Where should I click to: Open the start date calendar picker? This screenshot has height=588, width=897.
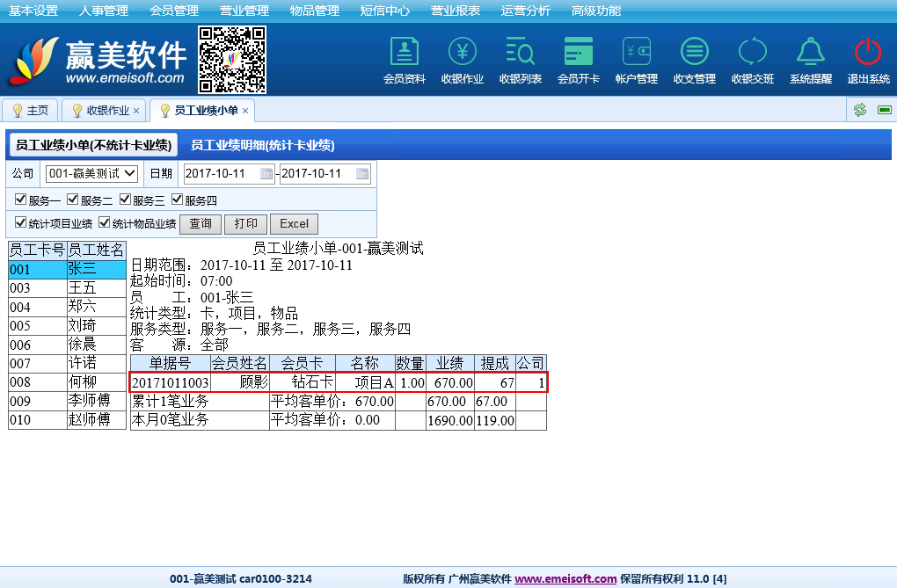pos(266,174)
